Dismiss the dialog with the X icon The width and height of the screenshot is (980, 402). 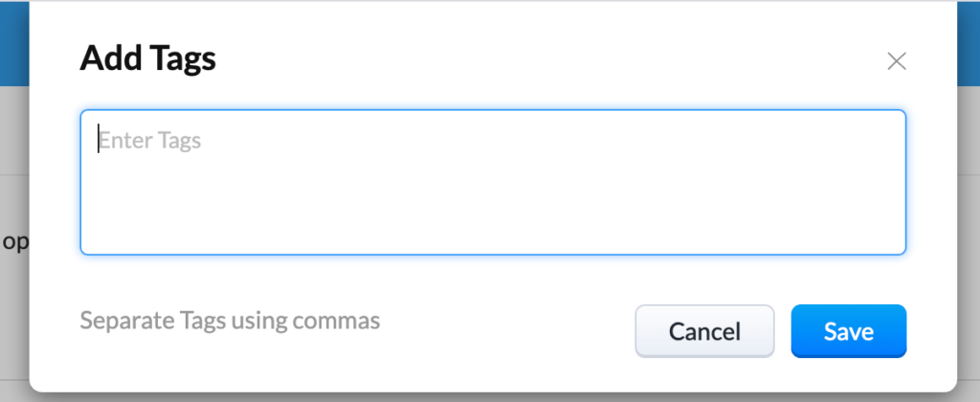896,62
